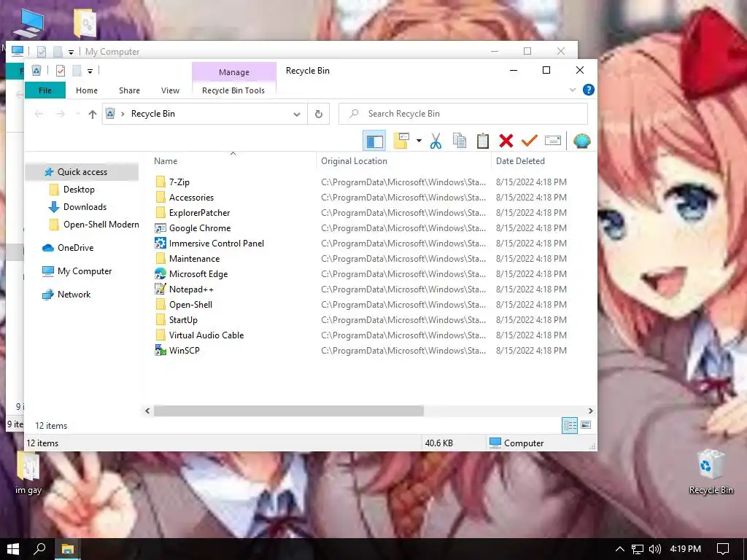Screen dimensions: 747x560
Task: Sort by Date Deleted column header
Action: pos(520,161)
